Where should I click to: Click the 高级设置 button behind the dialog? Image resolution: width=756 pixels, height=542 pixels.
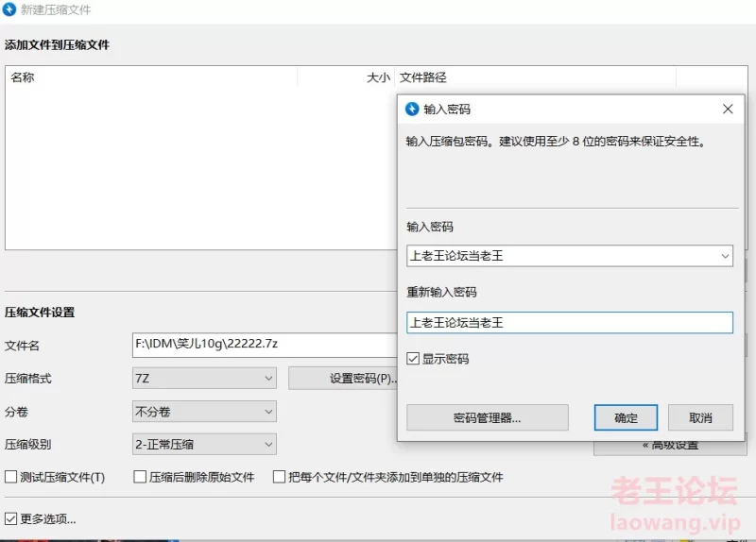click(x=670, y=448)
